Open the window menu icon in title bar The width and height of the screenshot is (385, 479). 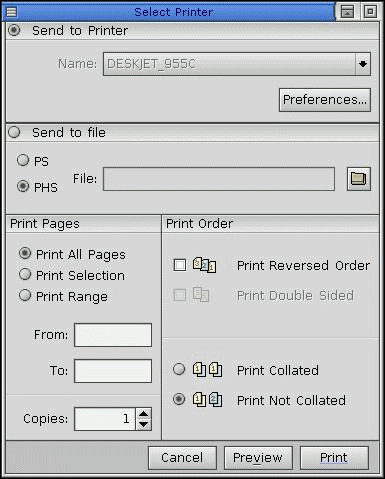(x=12, y=12)
